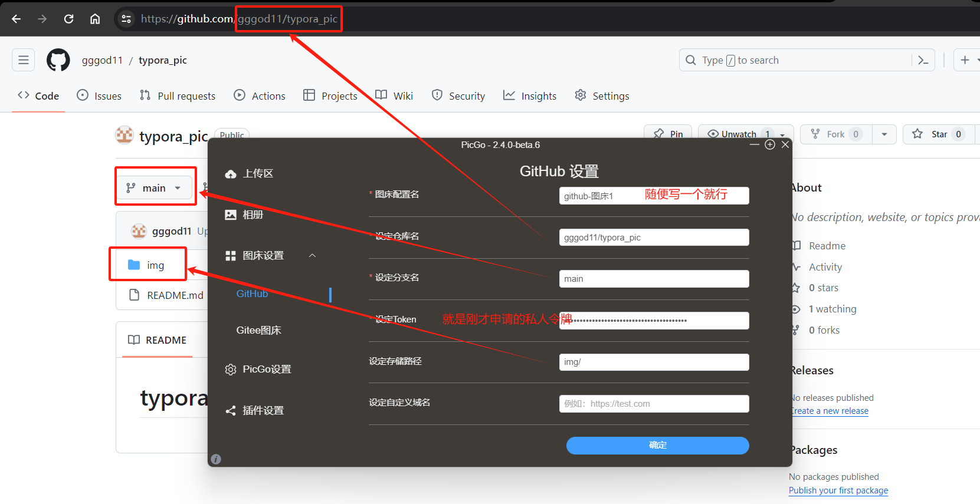
Task: Expand the Fork options dropdown arrow
Action: click(x=884, y=134)
